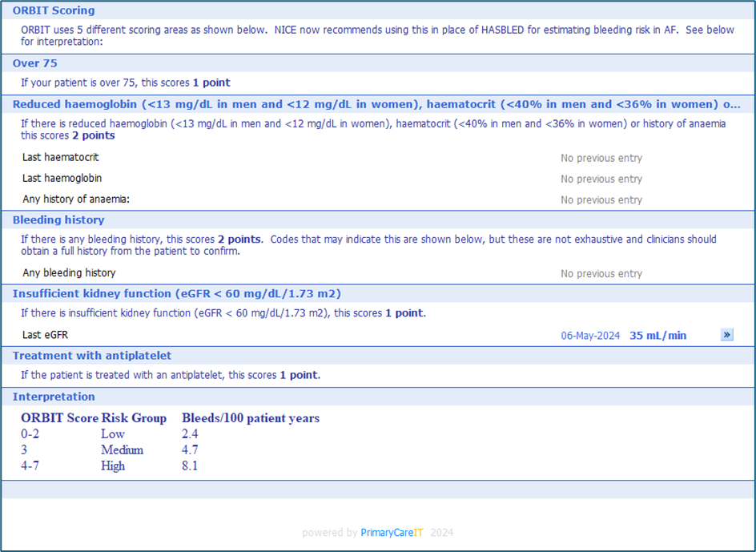Click the ORBIT Scoring section header
Viewport: 756px width, 552px height.
click(54, 10)
